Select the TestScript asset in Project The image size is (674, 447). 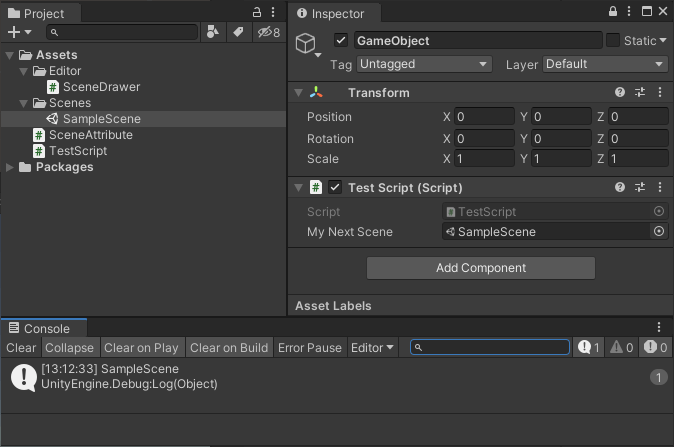pos(70,151)
